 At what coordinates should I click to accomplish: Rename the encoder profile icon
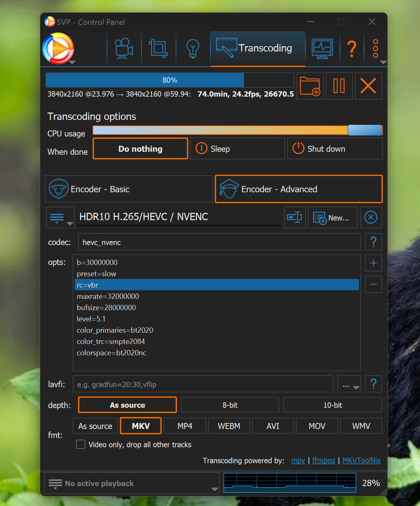[294, 217]
